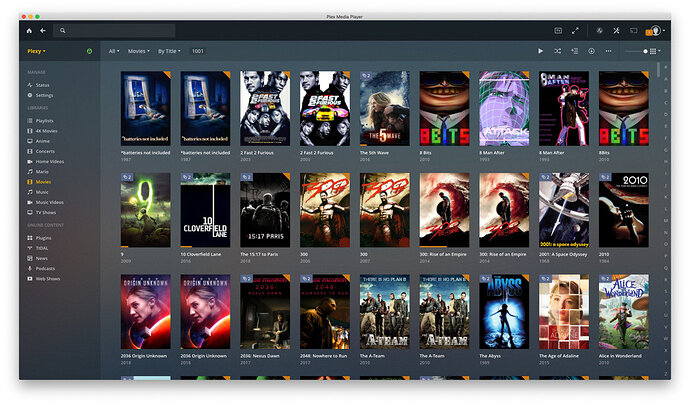Open the view mode grid dropdown
Viewport: 690px width, 404px height.
point(655,51)
